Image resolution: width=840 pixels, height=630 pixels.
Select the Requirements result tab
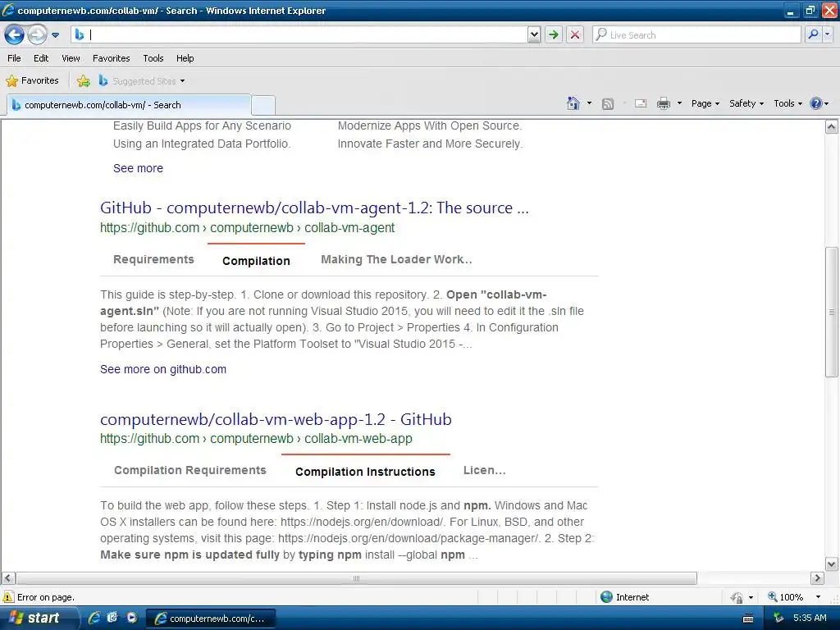tap(153, 259)
